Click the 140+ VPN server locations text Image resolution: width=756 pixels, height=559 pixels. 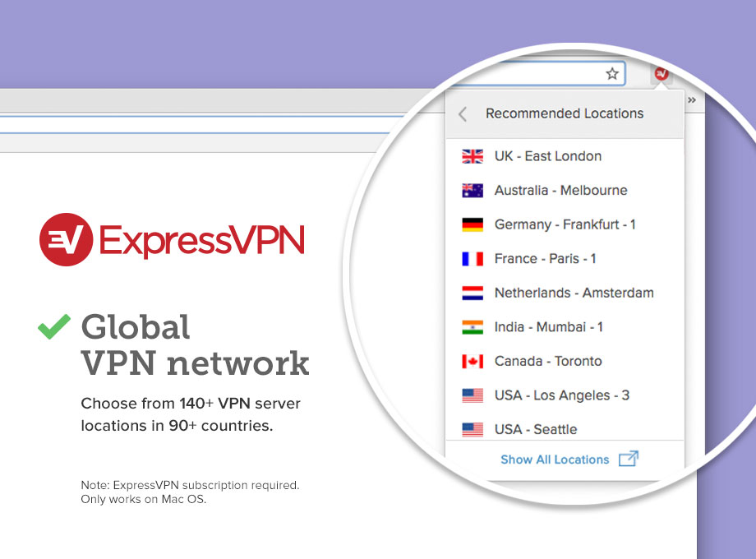191,414
